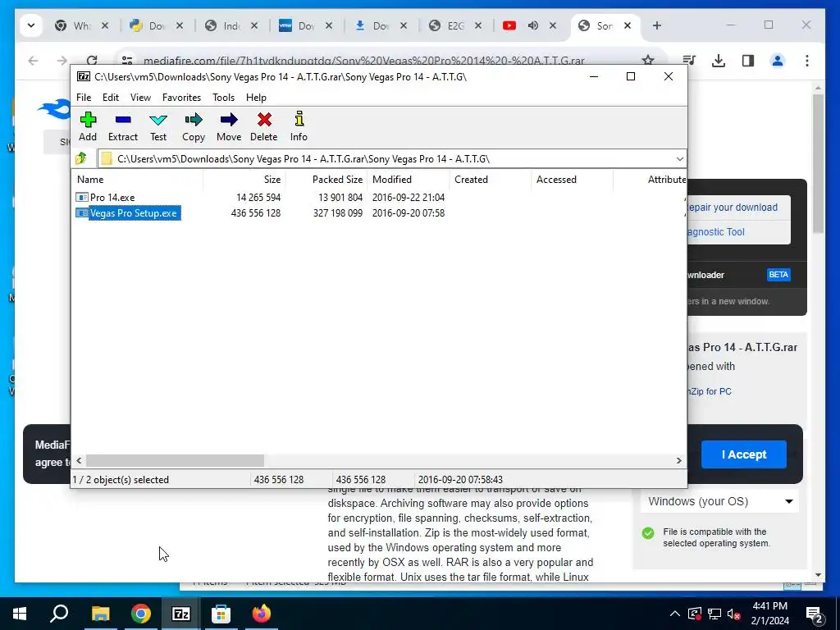Open Microsoft Store from the taskbar
840x630 pixels.
(221, 614)
